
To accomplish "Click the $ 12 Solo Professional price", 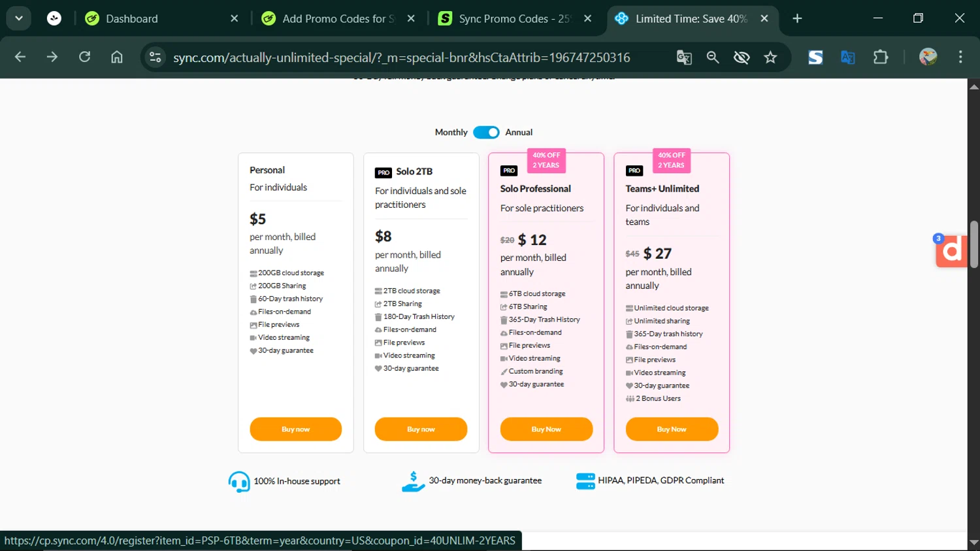I will tap(532, 240).
